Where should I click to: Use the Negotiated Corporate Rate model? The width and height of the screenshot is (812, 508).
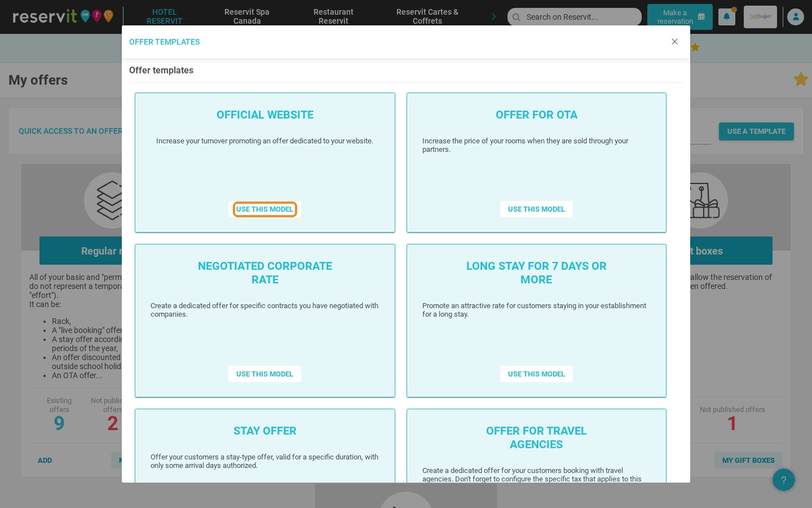[x=264, y=374]
